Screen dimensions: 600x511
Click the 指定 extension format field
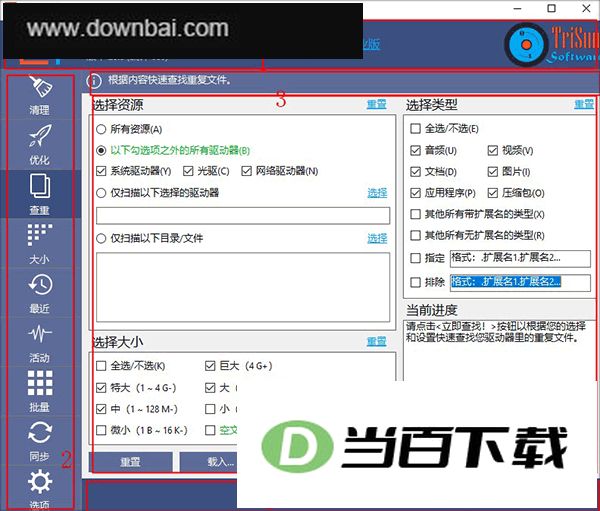[x=520, y=258]
